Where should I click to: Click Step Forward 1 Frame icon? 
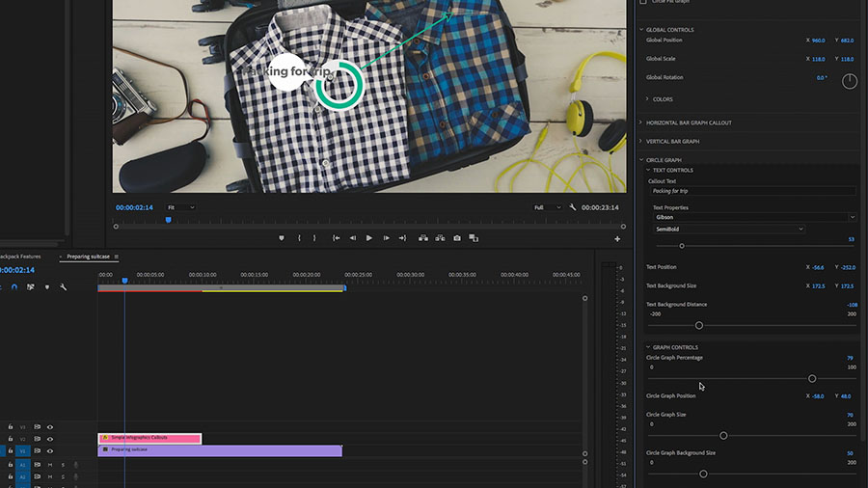coord(386,238)
